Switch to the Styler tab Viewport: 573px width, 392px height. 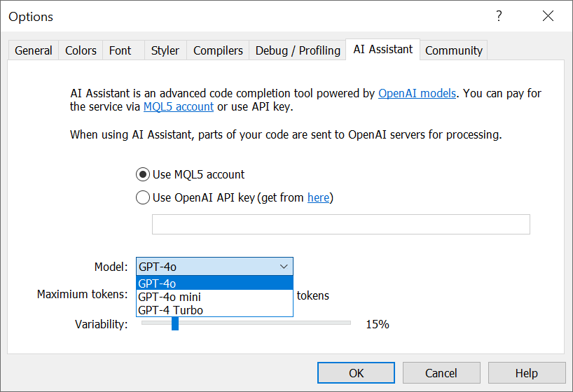coord(165,50)
